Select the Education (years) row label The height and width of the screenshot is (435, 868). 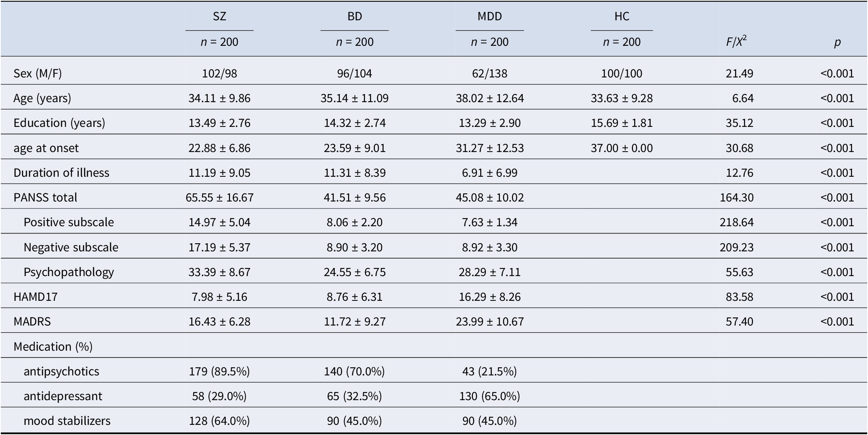coord(59,123)
